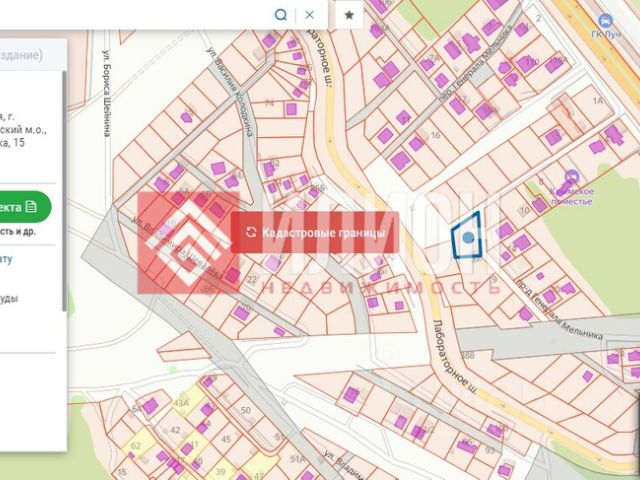Click the Крымское поместье place marker
640x480 pixels.
[x=572, y=178]
